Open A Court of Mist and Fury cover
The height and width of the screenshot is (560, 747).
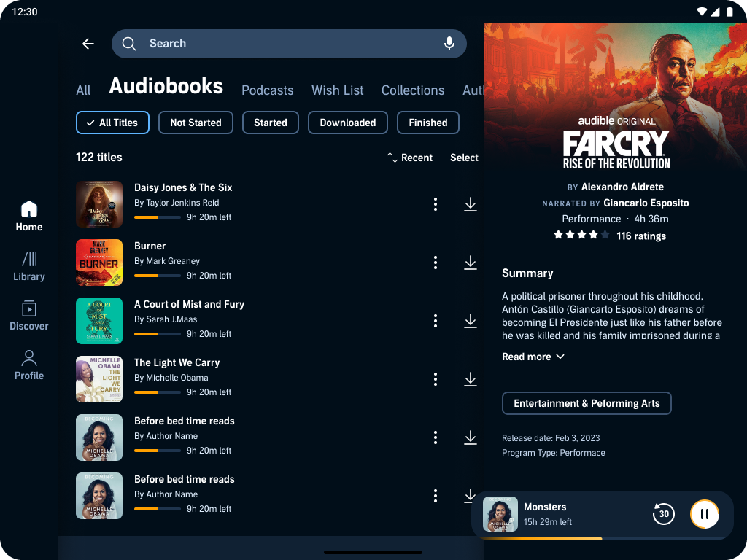[x=99, y=321]
